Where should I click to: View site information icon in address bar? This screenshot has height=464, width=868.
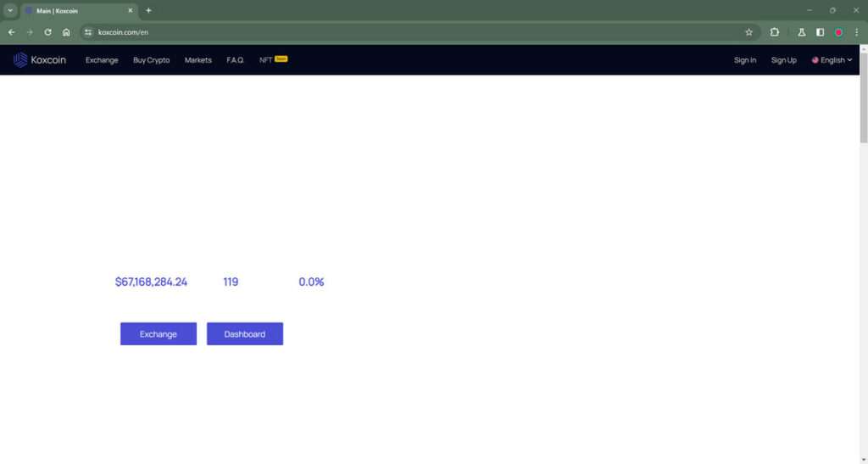pyautogui.click(x=88, y=32)
